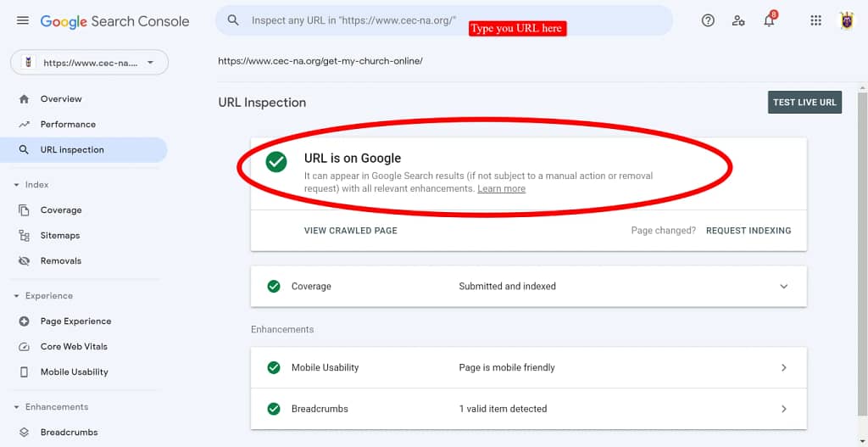Open the notifications bell
The height and width of the screenshot is (447, 868).
point(769,21)
